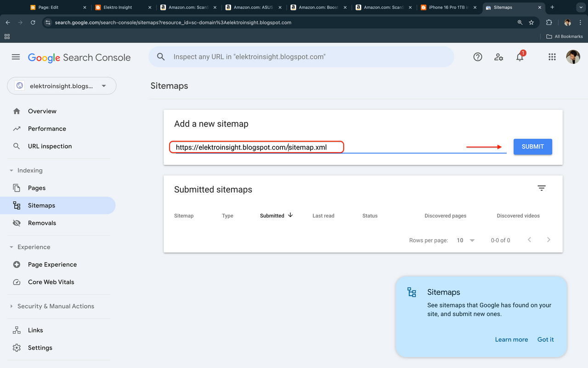The width and height of the screenshot is (588, 368).
Task: Click the sitemap URL input field
Action: click(340, 147)
